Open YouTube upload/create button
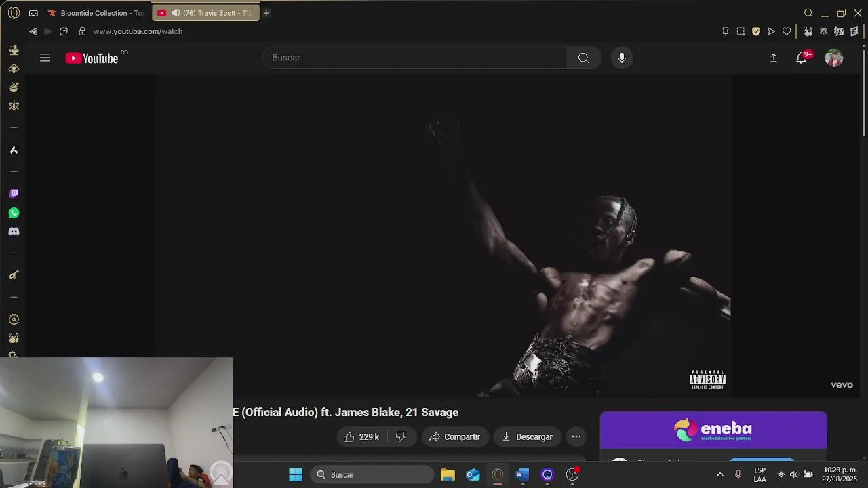This screenshot has width=868, height=488. [x=773, y=58]
